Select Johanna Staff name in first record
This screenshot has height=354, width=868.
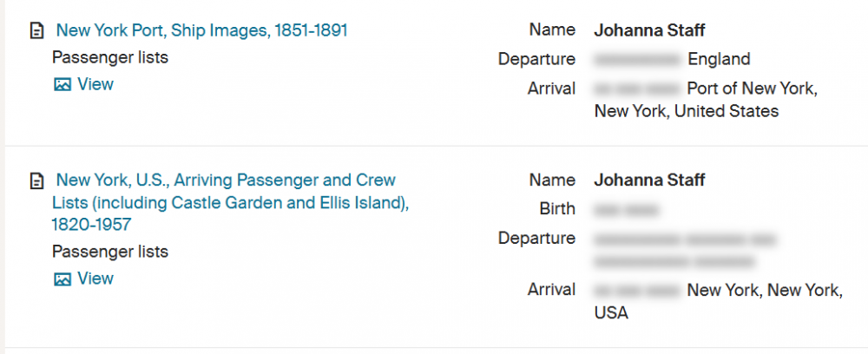click(x=649, y=30)
